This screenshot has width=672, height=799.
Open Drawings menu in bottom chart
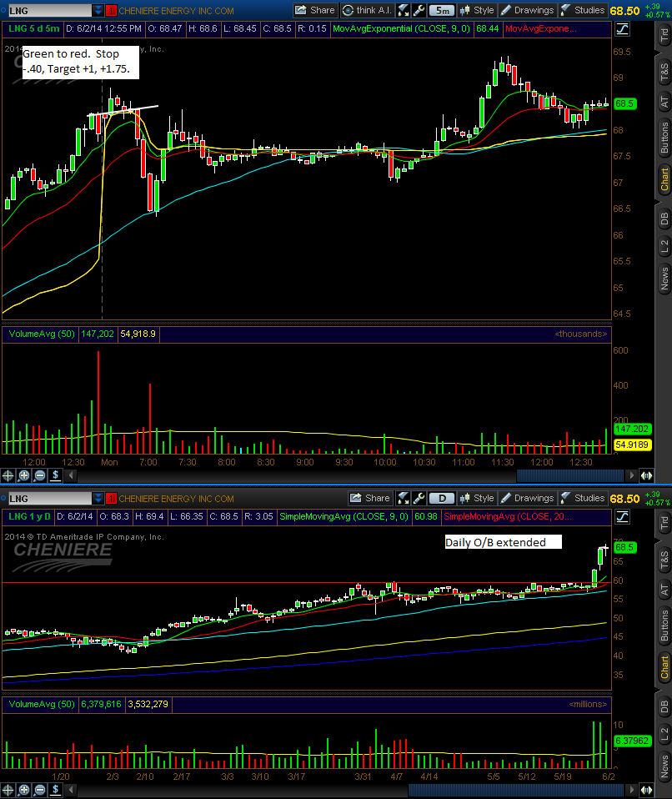point(527,499)
